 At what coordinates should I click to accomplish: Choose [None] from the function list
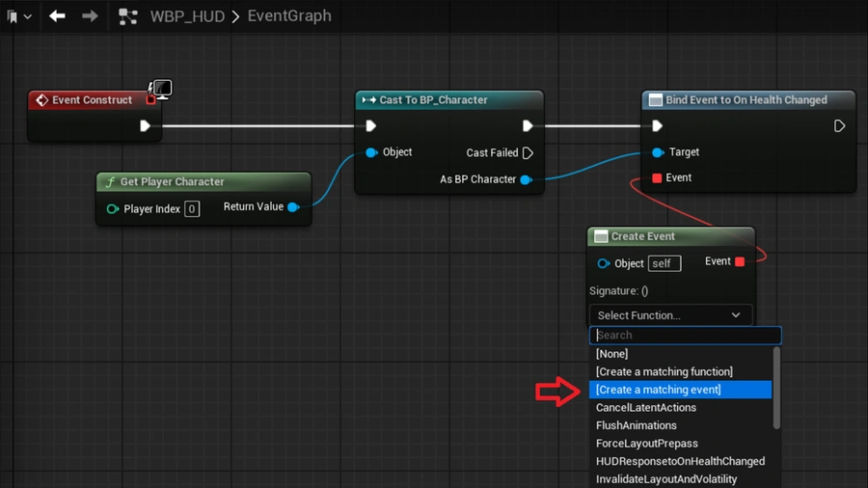[611, 354]
